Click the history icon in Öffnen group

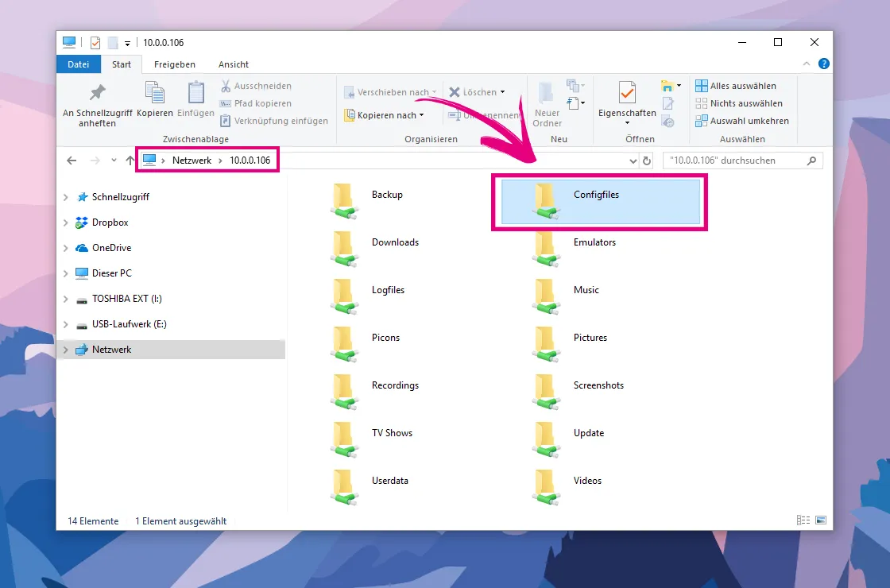pos(668,122)
